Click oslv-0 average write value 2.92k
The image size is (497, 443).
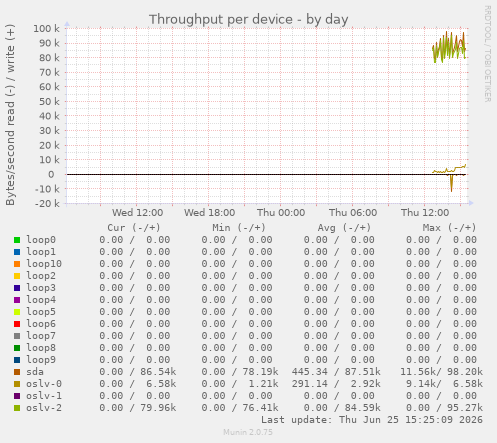pyautogui.click(x=366, y=384)
